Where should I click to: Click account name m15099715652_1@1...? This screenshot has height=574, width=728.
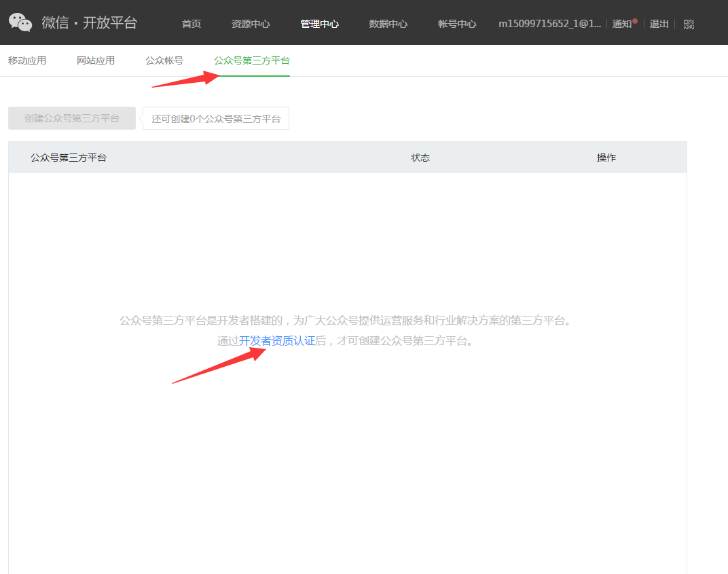tap(549, 24)
